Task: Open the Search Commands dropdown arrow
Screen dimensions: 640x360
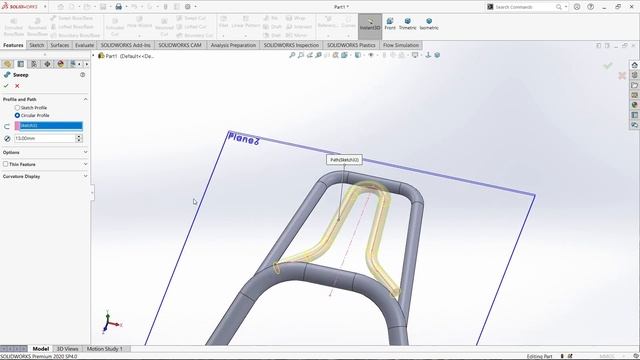Action: coord(566,7)
